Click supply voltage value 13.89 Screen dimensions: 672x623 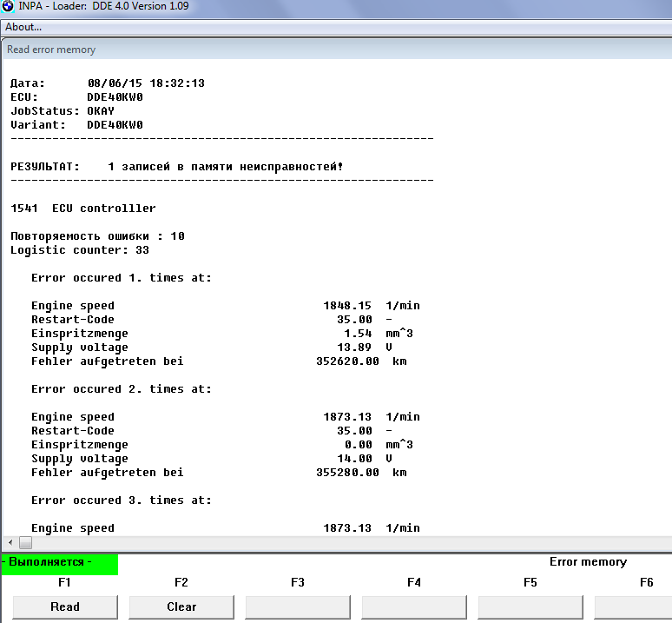[x=354, y=348]
